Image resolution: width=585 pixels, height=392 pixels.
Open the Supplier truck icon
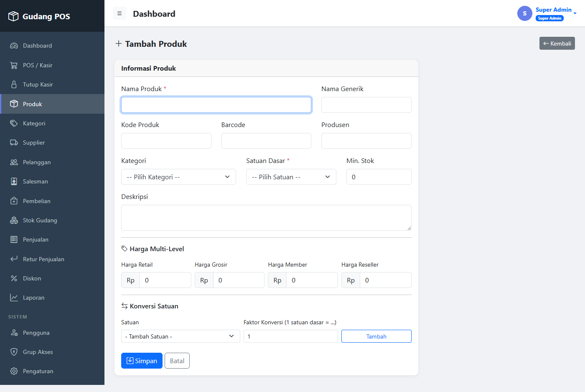point(14,143)
